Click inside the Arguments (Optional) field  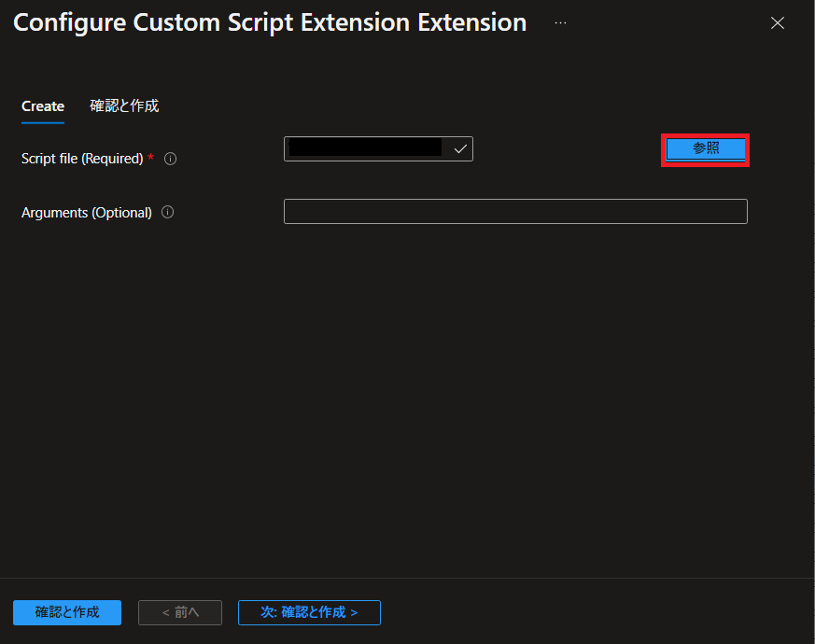(x=515, y=212)
